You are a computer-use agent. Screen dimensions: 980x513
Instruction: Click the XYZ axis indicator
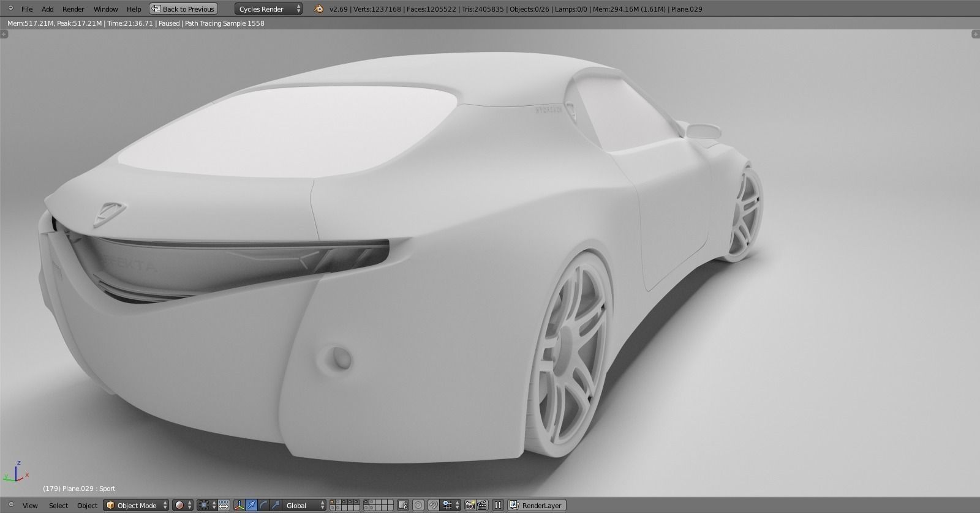coord(15,473)
